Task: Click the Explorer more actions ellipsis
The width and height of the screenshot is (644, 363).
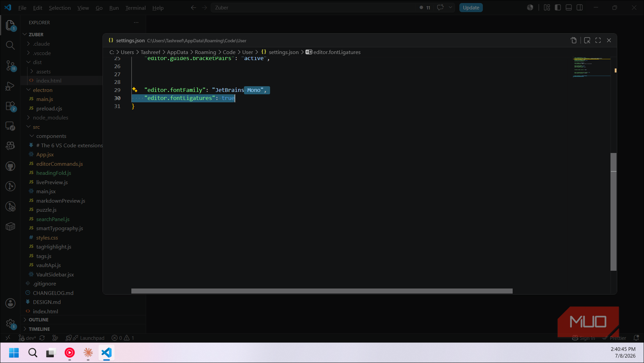Action: [x=136, y=23]
